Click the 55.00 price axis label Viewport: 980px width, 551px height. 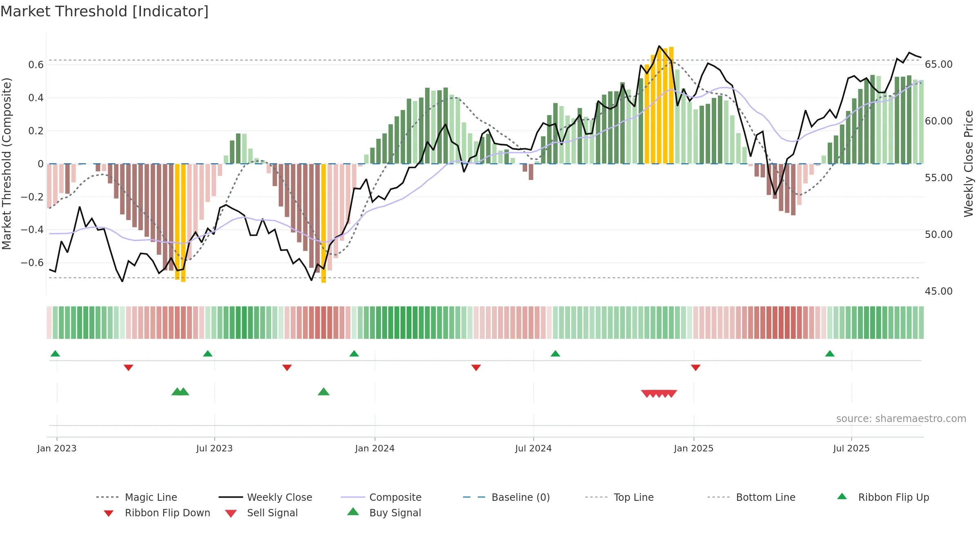939,178
